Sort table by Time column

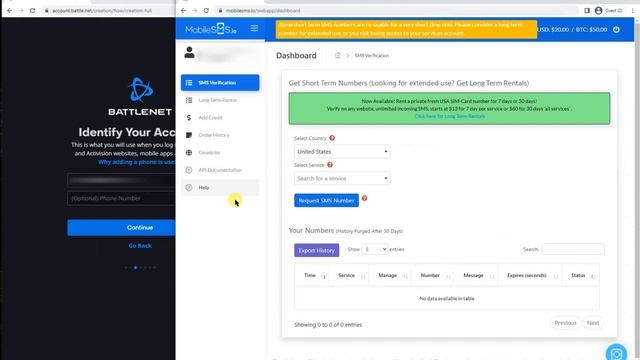pos(311,276)
